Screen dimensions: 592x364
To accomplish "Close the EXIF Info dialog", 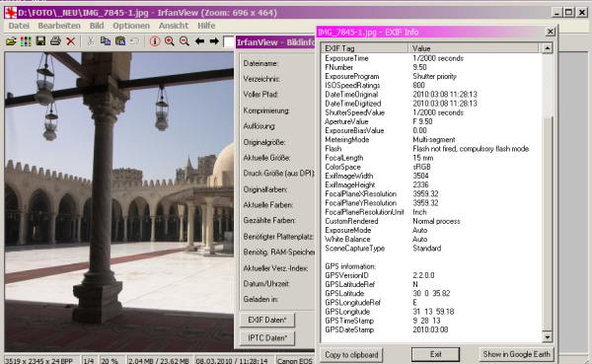I will [x=551, y=32].
